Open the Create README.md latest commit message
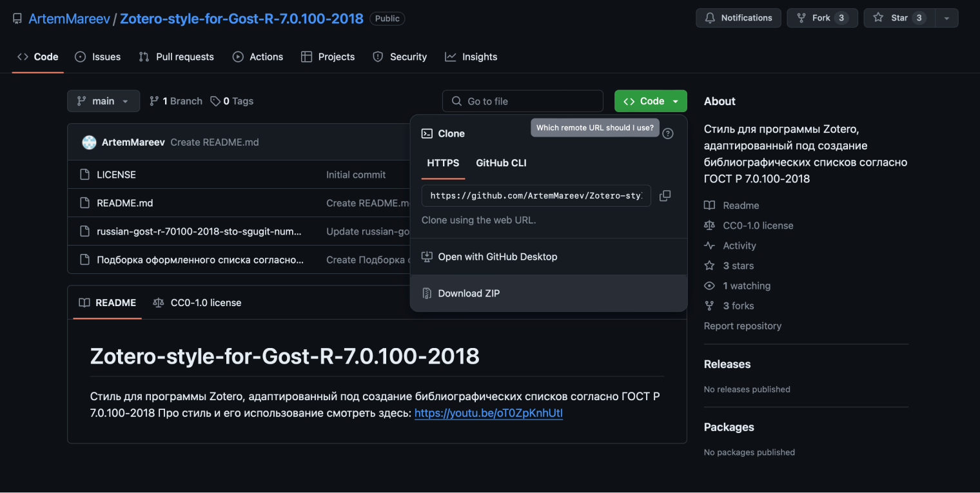Viewport: 980px width, 493px height. pyautogui.click(x=215, y=142)
